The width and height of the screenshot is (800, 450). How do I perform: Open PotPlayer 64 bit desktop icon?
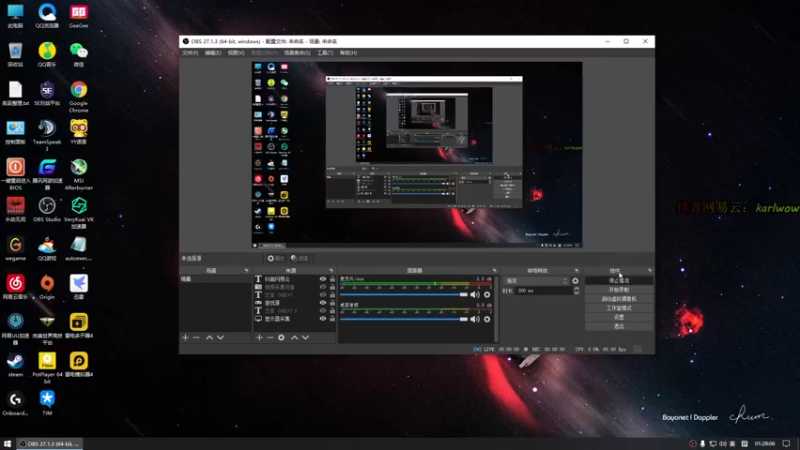pyautogui.click(x=47, y=367)
